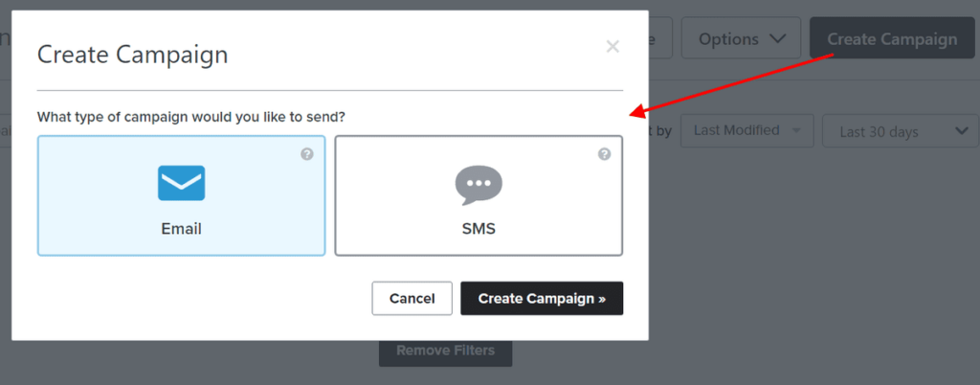980x385 pixels.
Task: Select SMS as the campaign type
Action: point(479,195)
